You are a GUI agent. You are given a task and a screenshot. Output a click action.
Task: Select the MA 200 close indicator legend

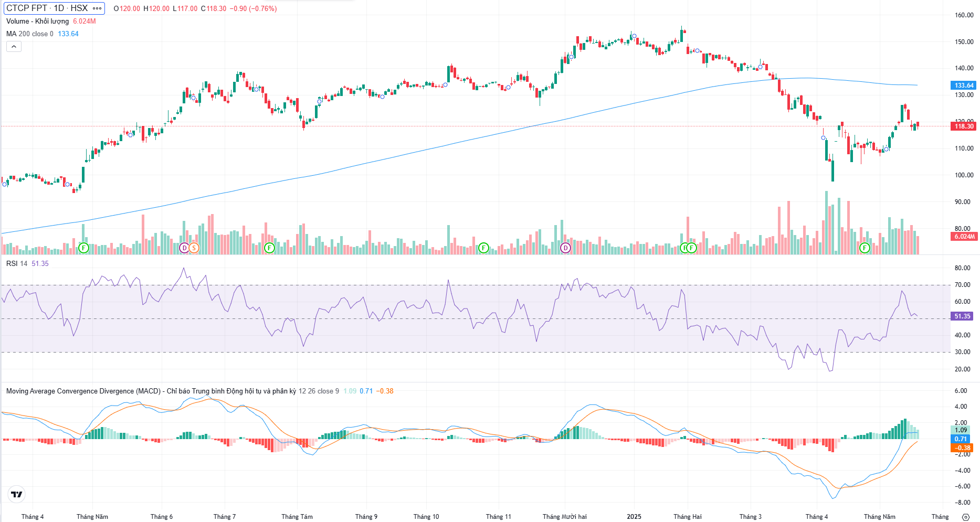tap(29, 34)
